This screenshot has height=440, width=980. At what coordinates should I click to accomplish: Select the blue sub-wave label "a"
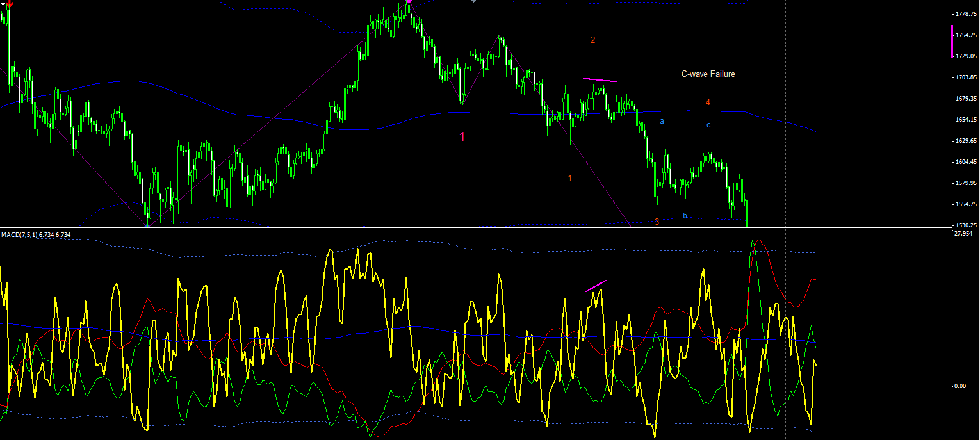click(x=662, y=120)
